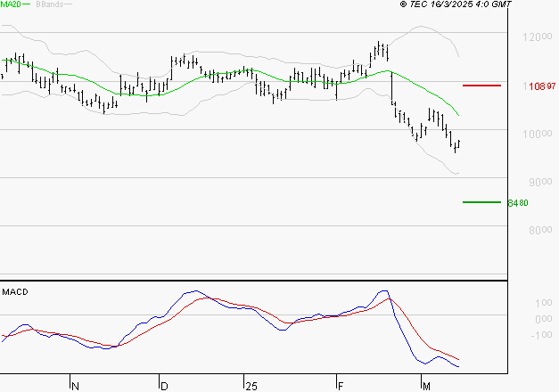Click the F month marker on the time axis

pyautogui.click(x=341, y=387)
